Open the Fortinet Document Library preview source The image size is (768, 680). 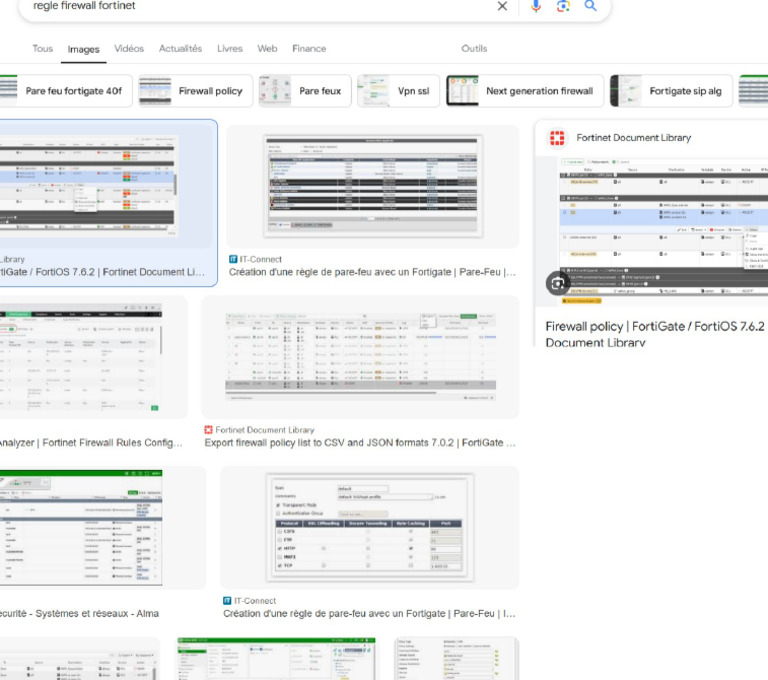(x=633, y=138)
